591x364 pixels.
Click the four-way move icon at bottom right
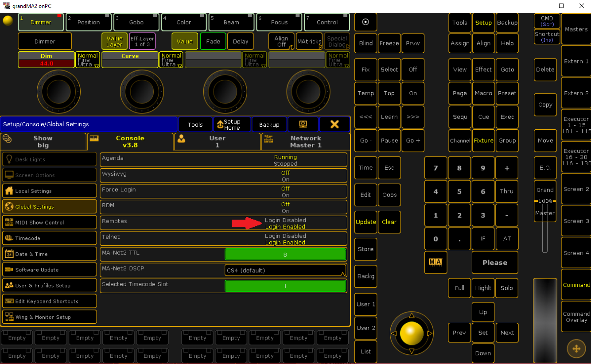[576, 349]
